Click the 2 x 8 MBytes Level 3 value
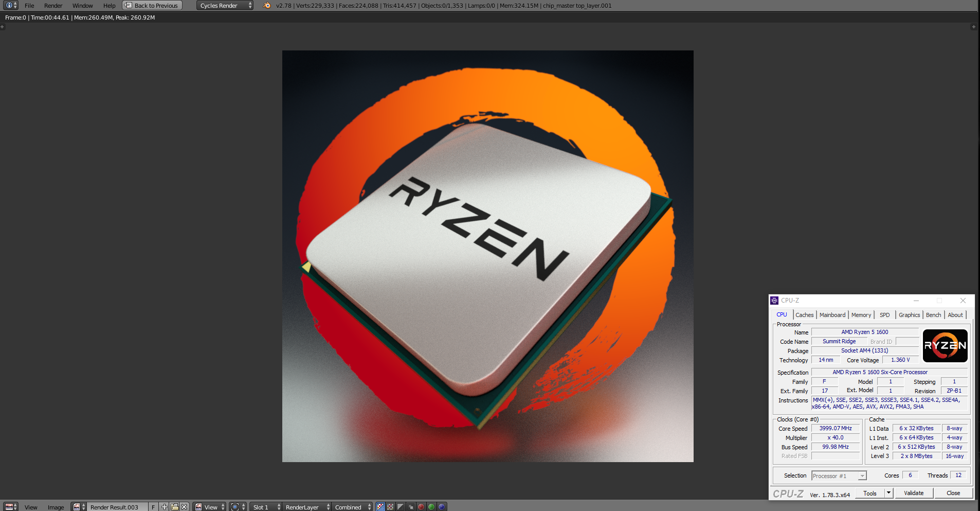This screenshot has width=980, height=511. point(916,456)
